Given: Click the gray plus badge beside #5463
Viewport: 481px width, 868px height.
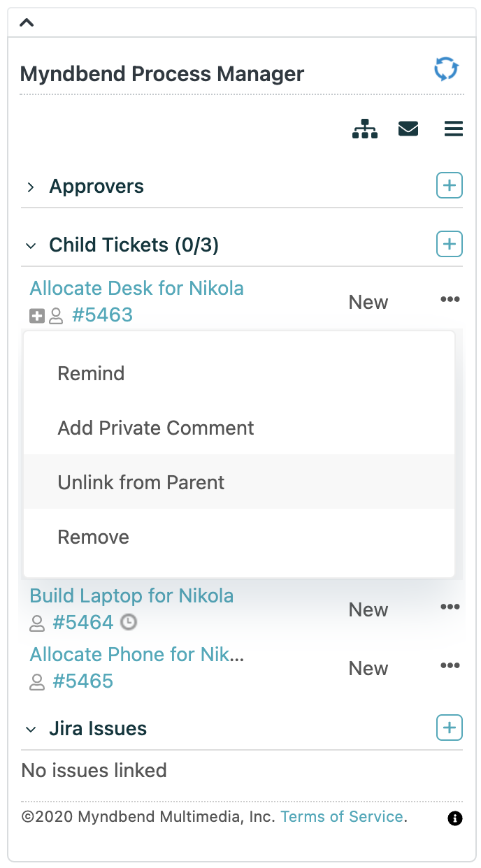Looking at the screenshot, I should 37,317.
